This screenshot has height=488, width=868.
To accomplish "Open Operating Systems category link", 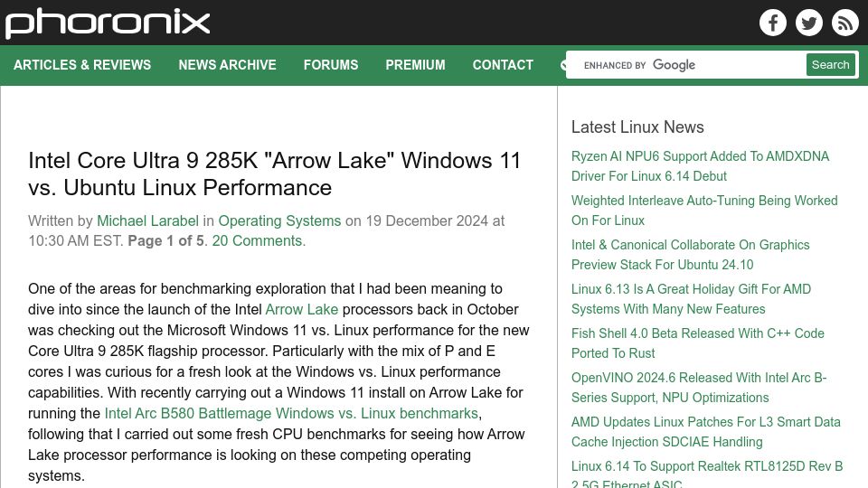I will [279, 221].
